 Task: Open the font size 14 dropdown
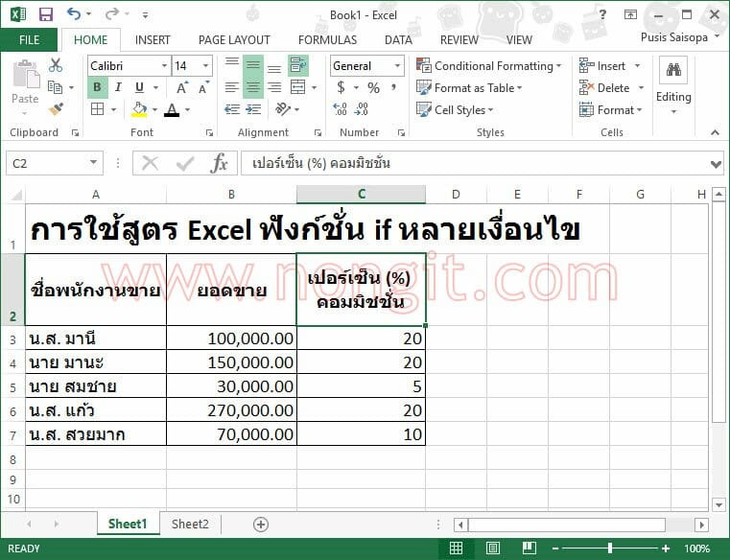[205, 65]
